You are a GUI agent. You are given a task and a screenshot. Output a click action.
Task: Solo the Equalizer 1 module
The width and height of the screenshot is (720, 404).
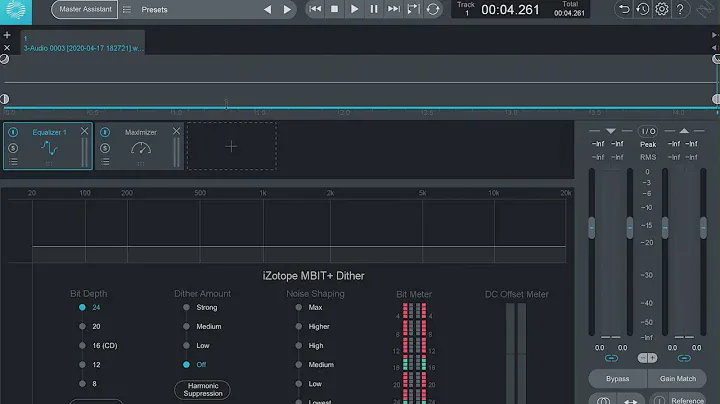(x=13, y=148)
